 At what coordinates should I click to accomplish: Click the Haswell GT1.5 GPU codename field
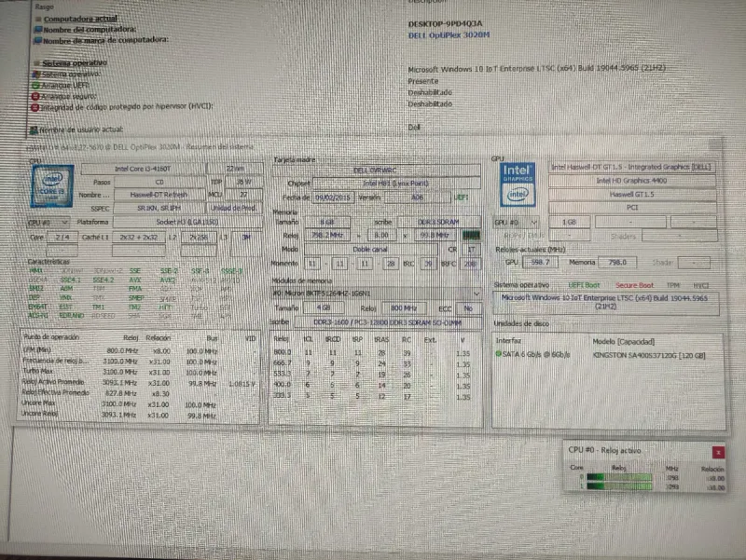point(631,195)
